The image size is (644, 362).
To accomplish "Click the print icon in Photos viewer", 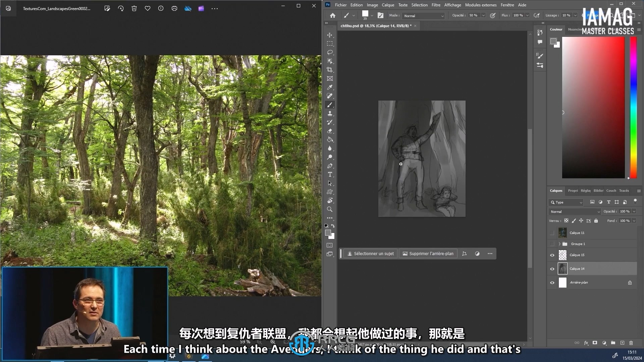I will (x=174, y=8).
